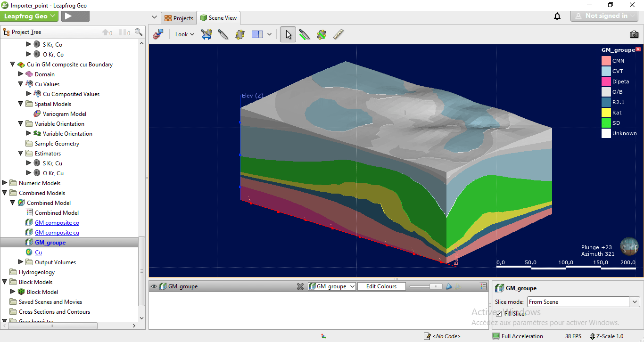644x342 pixels.
Task: Toggle visibility of GM_groupe in shape list
Action: [154, 286]
